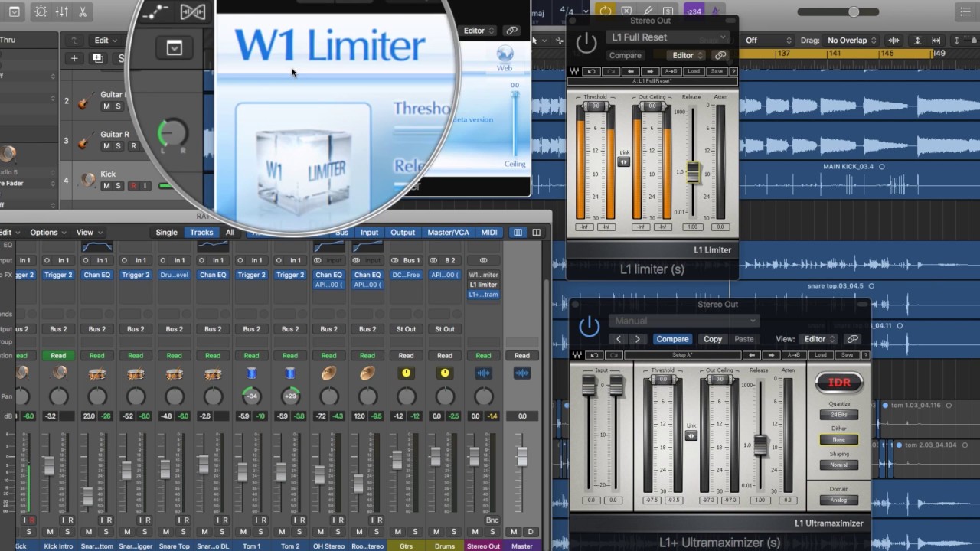980x551 pixels.
Task: Toggle Link button in L1 Limiter
Action: tap(624, 161)
